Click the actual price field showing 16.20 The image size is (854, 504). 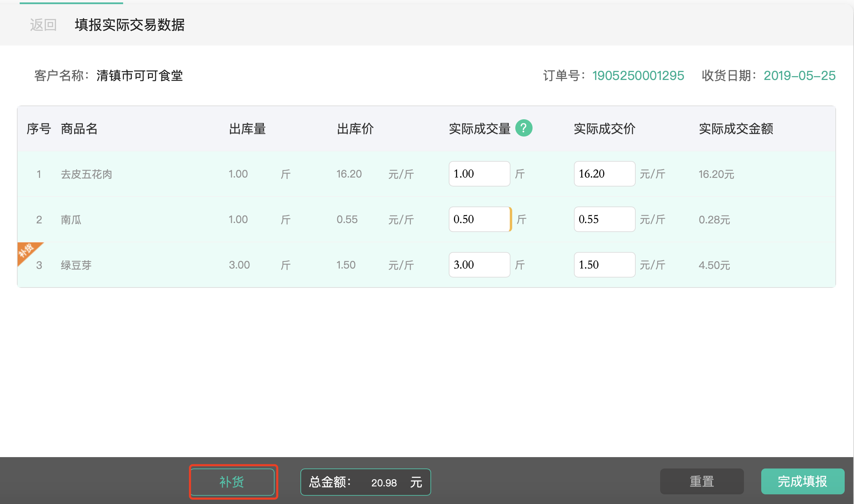coord(604,174)
